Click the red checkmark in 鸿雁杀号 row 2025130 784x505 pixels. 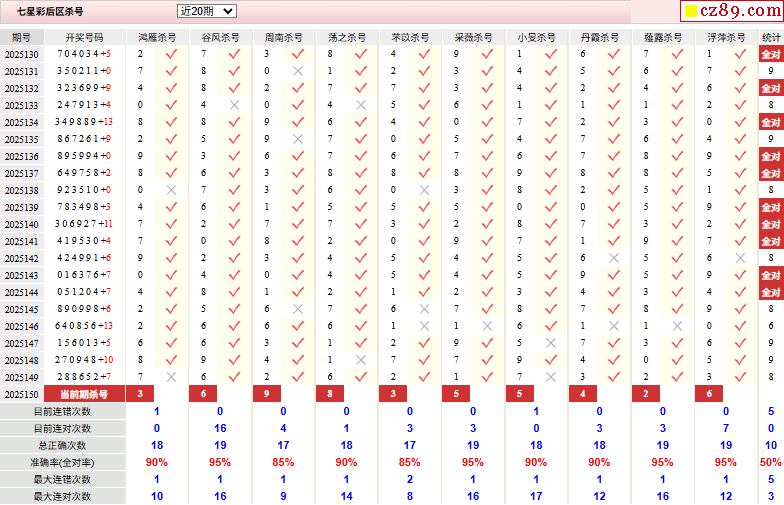point(171,54)
